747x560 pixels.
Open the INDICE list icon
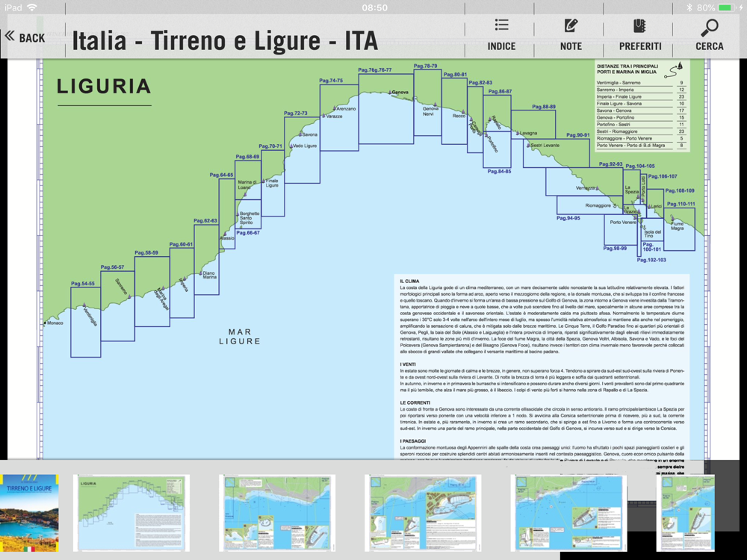(x=501, y=25)
